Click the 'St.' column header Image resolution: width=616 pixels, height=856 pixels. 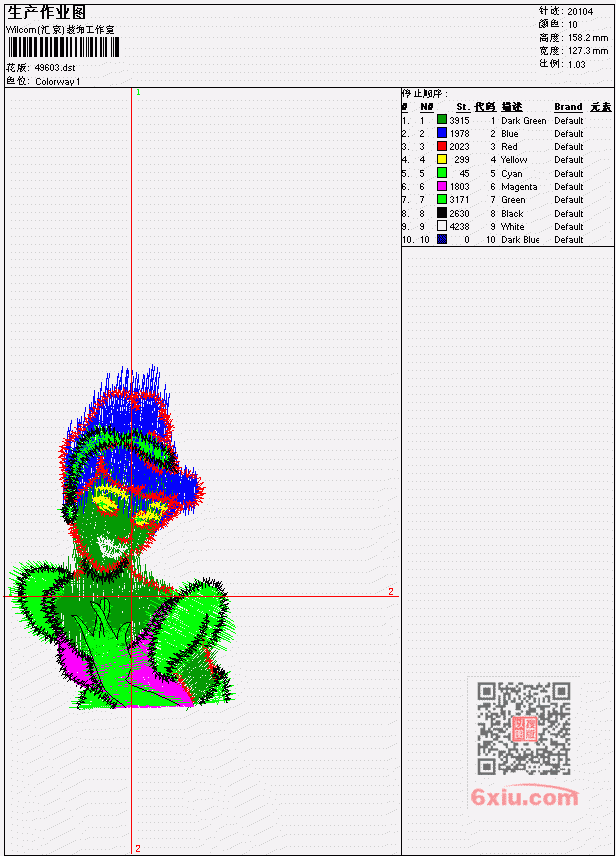point(463,107)
